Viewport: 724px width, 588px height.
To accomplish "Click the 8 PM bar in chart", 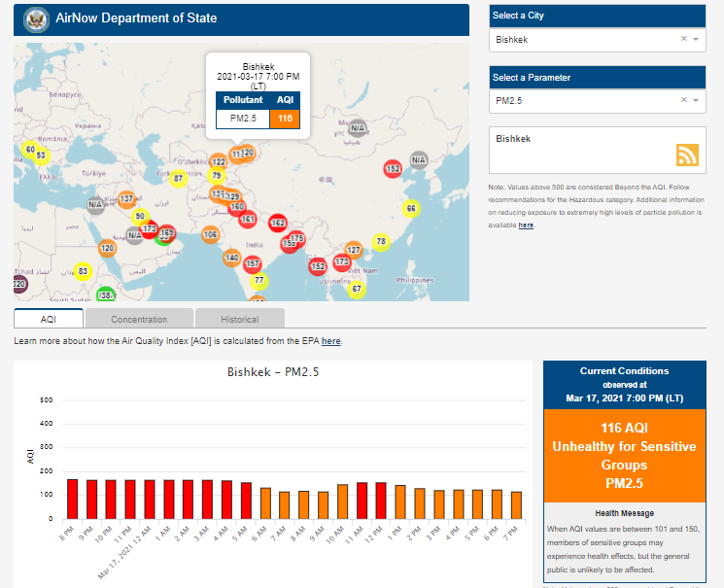I will click(x=72, y=499).
